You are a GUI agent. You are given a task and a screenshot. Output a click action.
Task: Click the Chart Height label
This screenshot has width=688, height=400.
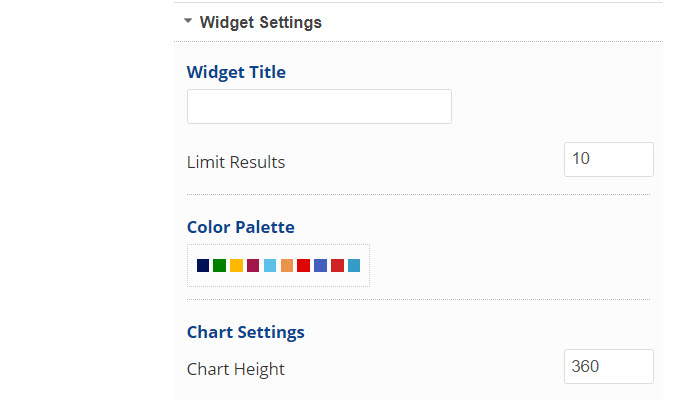tap(236, 369)
